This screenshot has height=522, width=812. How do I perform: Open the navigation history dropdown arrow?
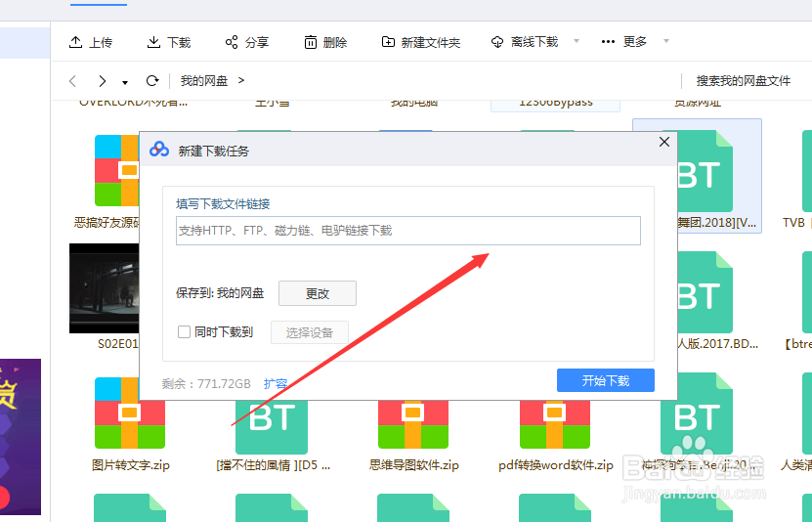125,82
